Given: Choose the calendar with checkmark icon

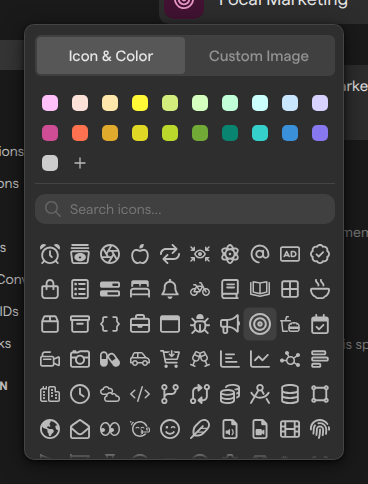Looking at the screenshot, I should coord(320,324).
